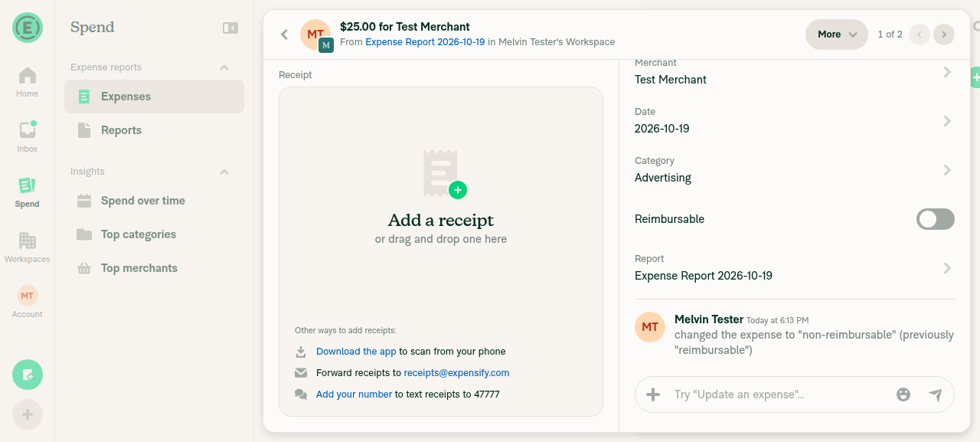Toggle the Reimbursable switch
Screen dimensions: 980x442
(936, 219)
